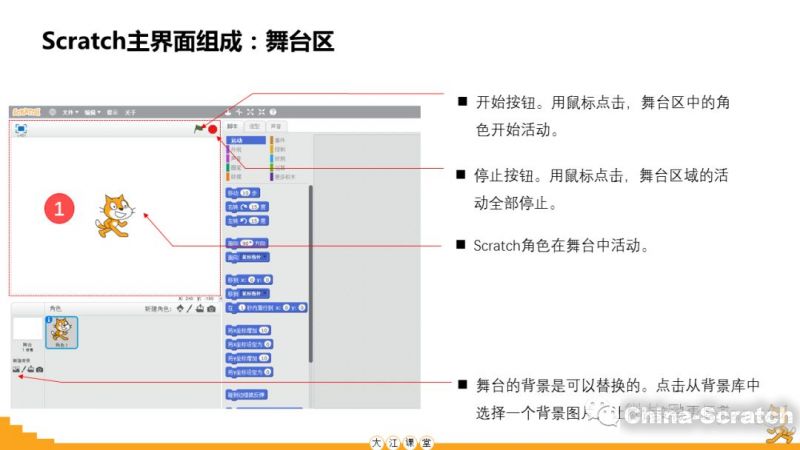Open camera for new sprite
This screenshot has width=800, height=450.
(x=211, y=309)
